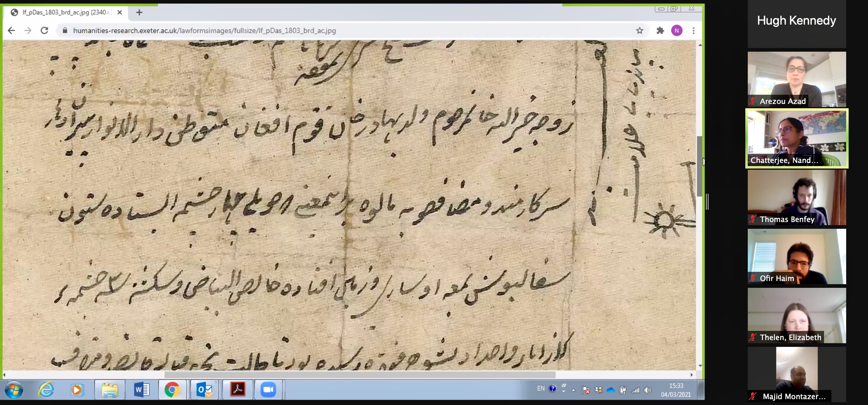Launch Outlook from the taskbar
868x405 pixels.
point(205,390)
